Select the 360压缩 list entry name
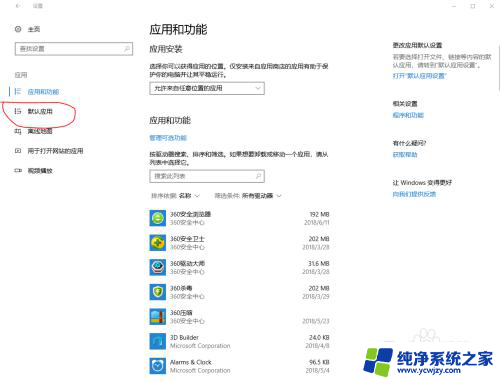Image resolution: width=500 pixels, height=382 pixels. click(181, 313)
